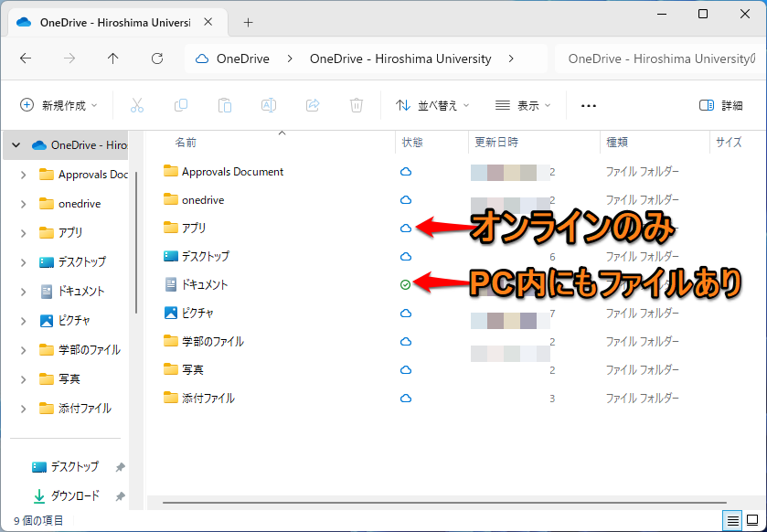Image resolution: width=767 pixels, height=532 pixels.
Task: Refresh the current folder view
Action: [157, 59]
